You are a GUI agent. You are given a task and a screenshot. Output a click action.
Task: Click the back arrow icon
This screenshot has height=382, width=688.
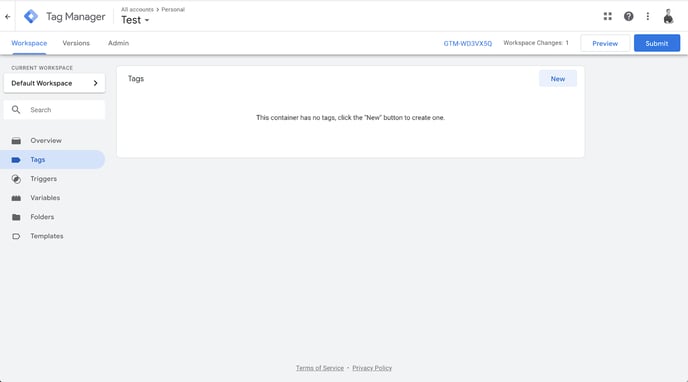tap(7, 17)
